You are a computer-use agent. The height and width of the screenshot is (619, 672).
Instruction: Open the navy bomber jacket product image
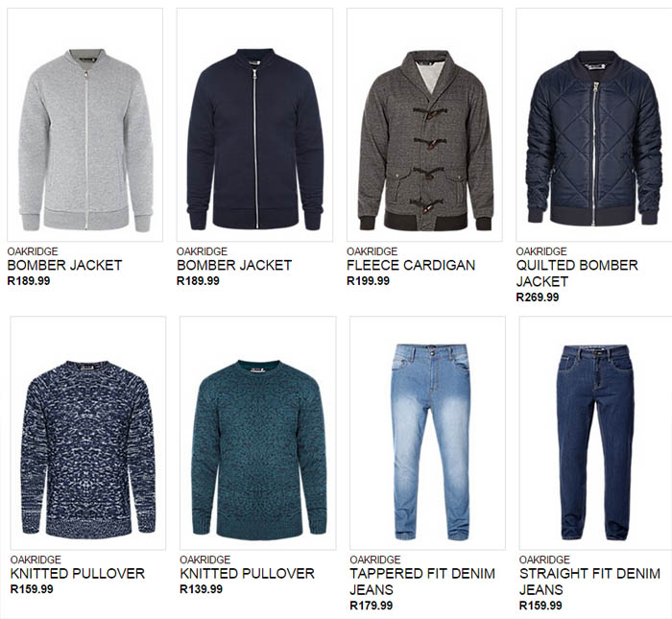click(254, 125)
